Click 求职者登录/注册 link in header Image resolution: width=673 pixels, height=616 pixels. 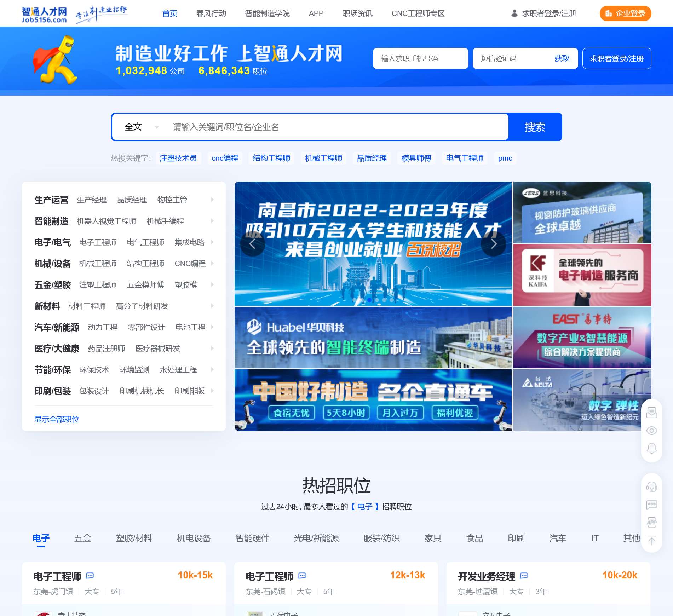[x=549, y=13]
